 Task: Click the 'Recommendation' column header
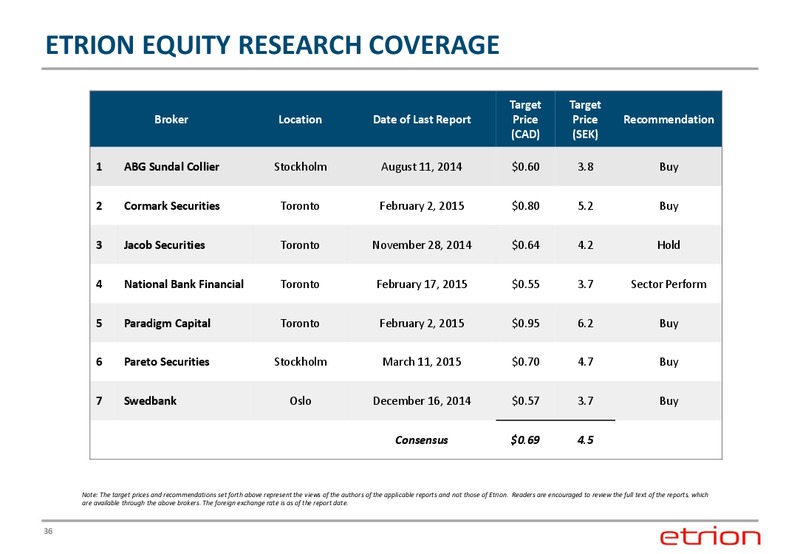(x=668, y=119)
